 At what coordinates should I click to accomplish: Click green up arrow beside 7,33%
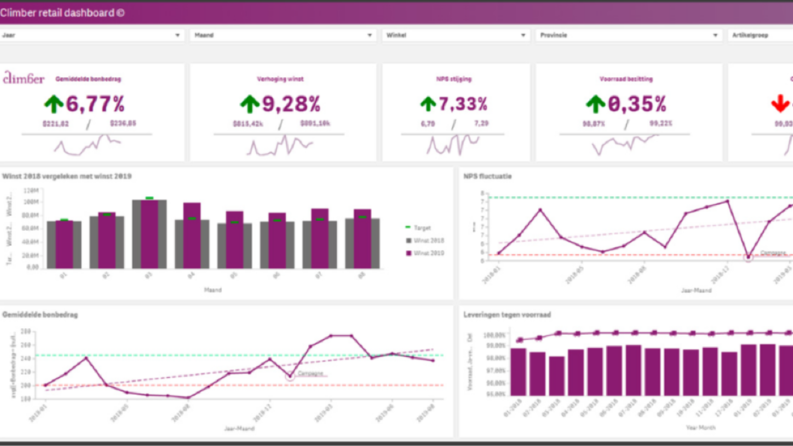tap(428, 104)
